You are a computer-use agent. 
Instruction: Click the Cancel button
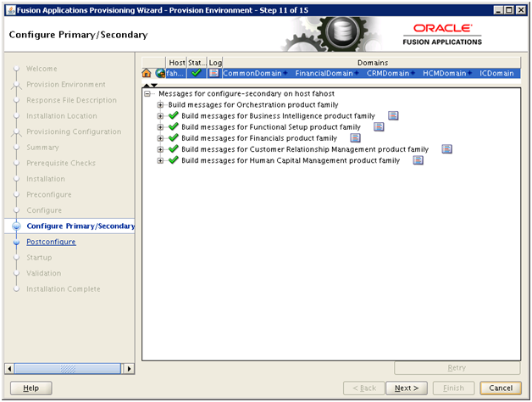point(501,388)
